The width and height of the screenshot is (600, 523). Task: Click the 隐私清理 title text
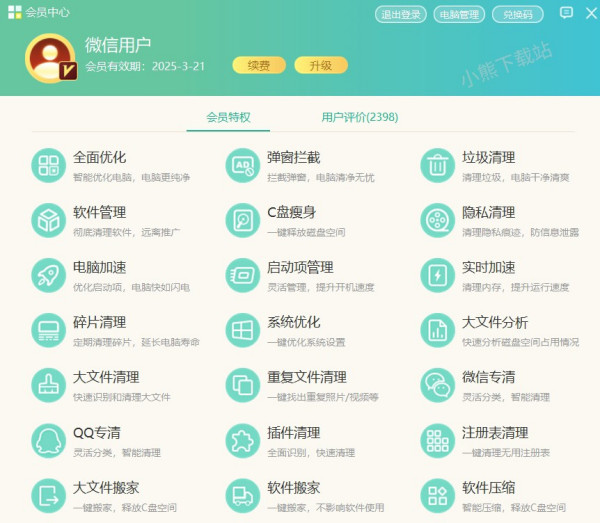pos(488,212)
